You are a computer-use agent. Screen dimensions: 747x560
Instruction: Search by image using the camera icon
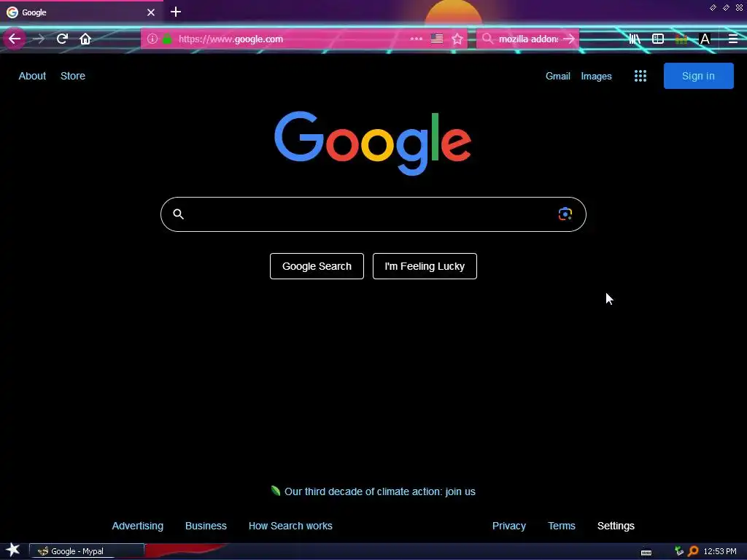(565, 214)
